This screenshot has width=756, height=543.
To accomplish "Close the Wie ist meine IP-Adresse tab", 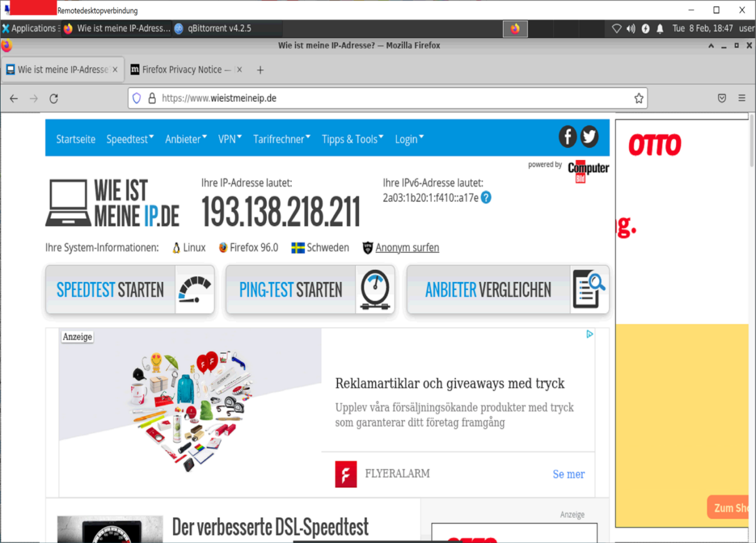I will (115, 70).
